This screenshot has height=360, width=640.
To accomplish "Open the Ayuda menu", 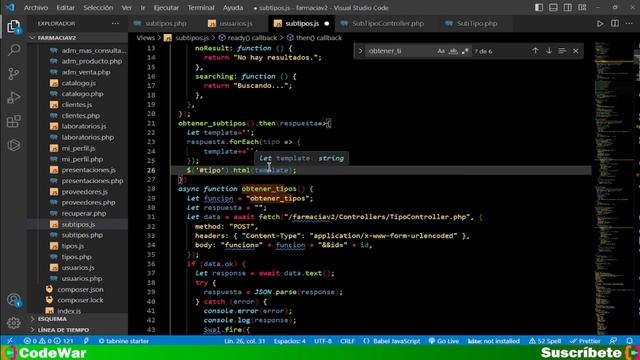I will [x=233, y=8].
